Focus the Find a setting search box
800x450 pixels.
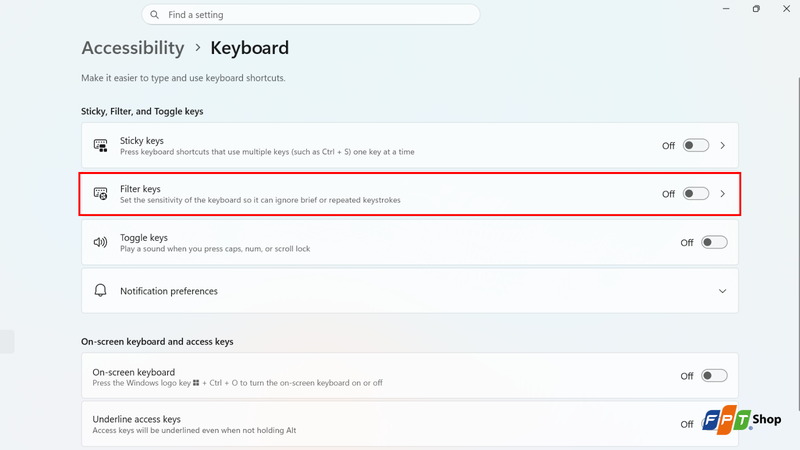coord(311,15)
